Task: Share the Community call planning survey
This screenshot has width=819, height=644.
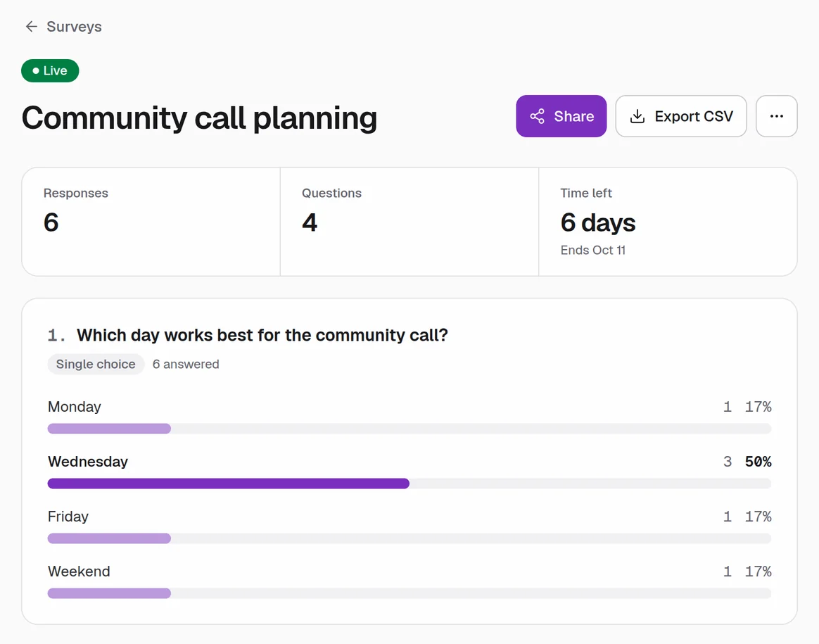Action: click(561, 116)
